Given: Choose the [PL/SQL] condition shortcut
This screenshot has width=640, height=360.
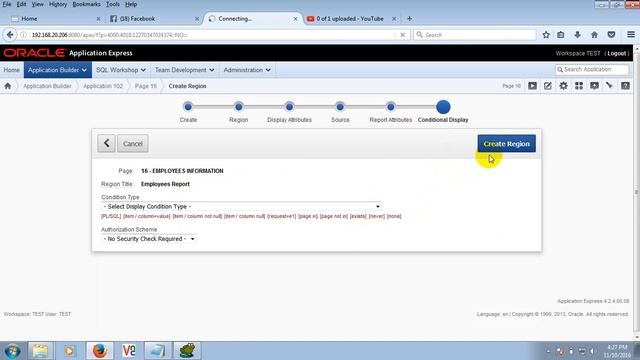Looking at the screenshot, I should click(111, 216).
